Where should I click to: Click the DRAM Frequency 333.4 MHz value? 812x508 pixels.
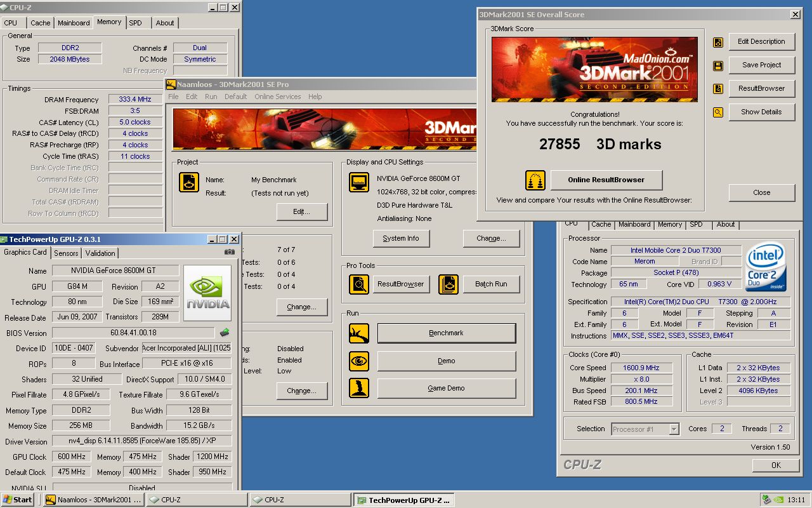click(135, 99)
